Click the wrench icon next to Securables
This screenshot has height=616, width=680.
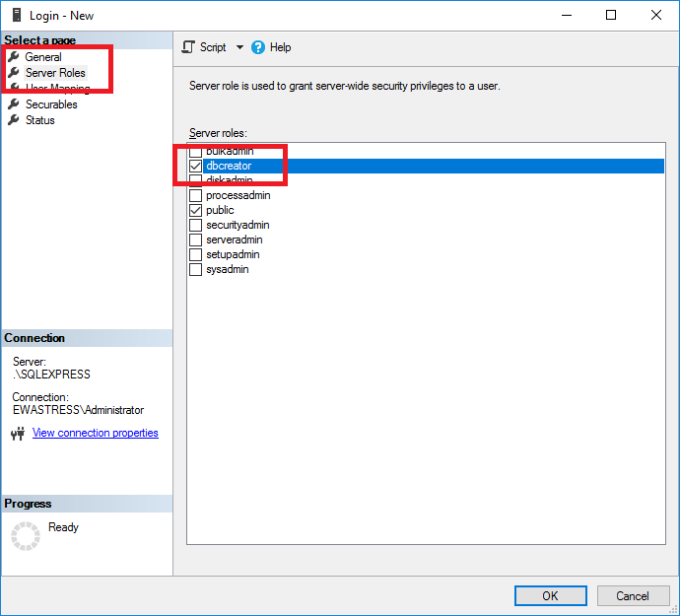[x=14, y=104]
